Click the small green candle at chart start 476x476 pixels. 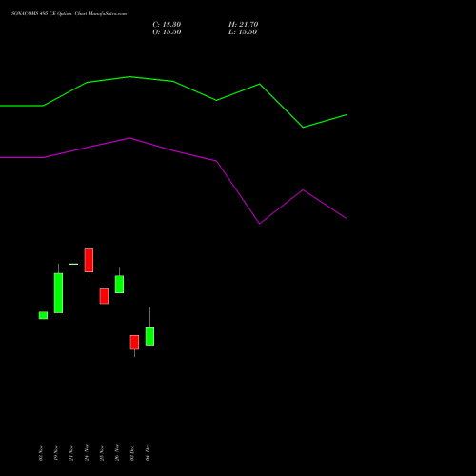[43, 315]
